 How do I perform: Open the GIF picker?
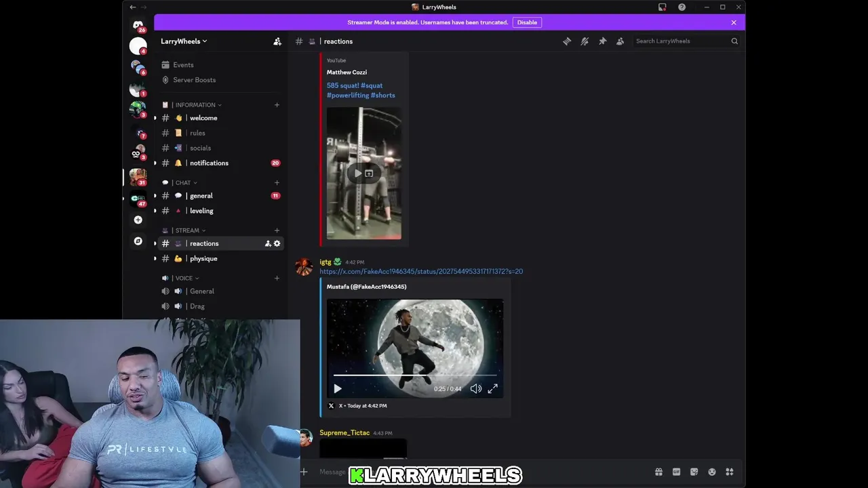[676, 472]
